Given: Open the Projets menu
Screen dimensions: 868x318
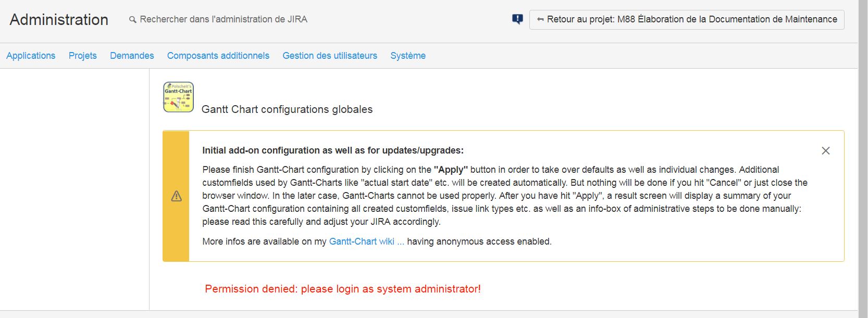Looking at the screenshot, I should [83, 56].
